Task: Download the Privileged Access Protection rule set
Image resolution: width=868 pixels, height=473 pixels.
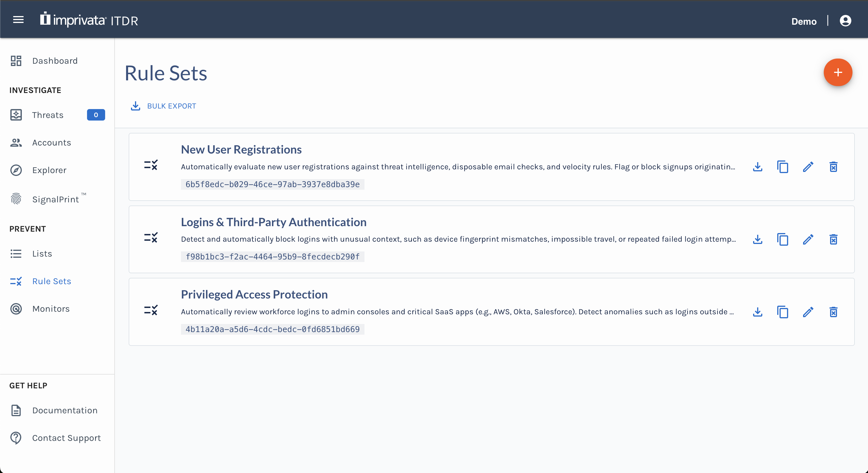Action: coord(757,312)
